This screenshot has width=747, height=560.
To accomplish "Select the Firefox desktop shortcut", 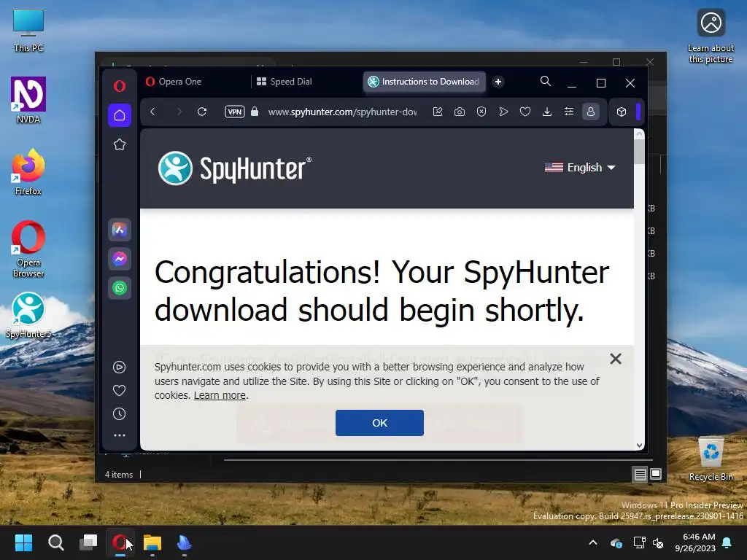I will (28, 172).
